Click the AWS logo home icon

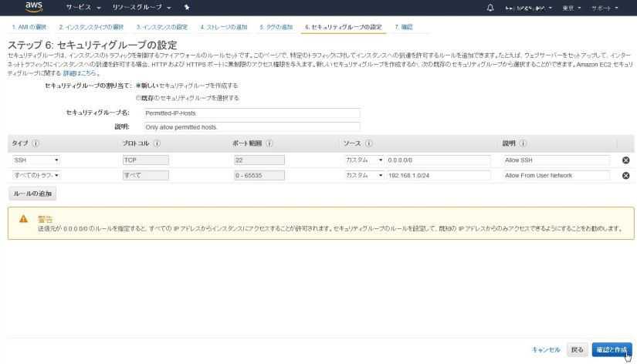33,8
